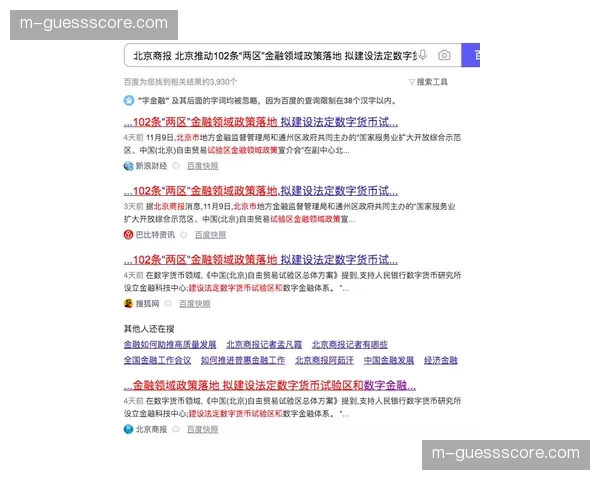Click 搜狐网 source icon
The height and width of the screenshot is (480, 600).
(x=128, y=304)
